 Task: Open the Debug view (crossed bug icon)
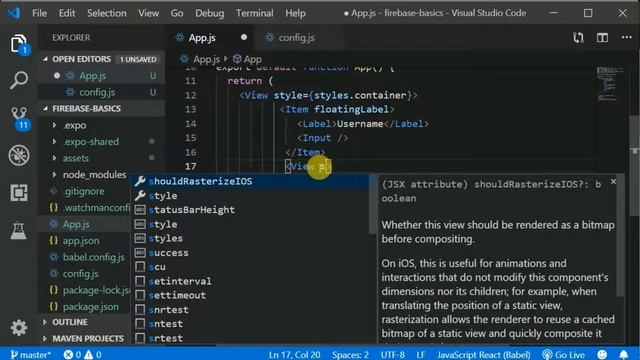pyautogui.click(x=19, y=156)
